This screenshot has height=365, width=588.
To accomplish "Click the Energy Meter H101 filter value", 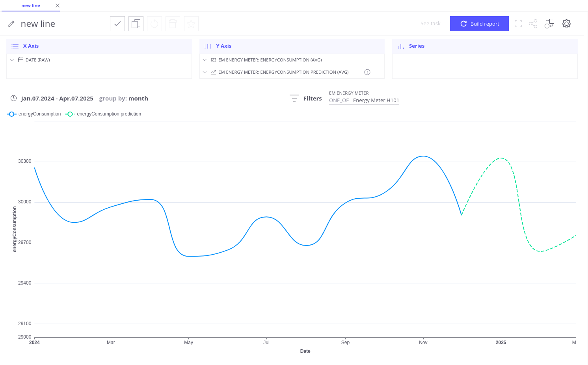I will point(376,101).
